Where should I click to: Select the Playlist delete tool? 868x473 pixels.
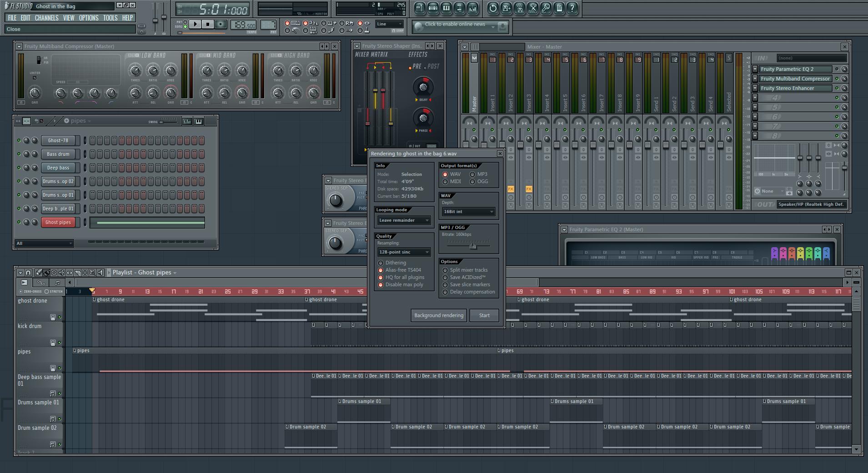54,273
